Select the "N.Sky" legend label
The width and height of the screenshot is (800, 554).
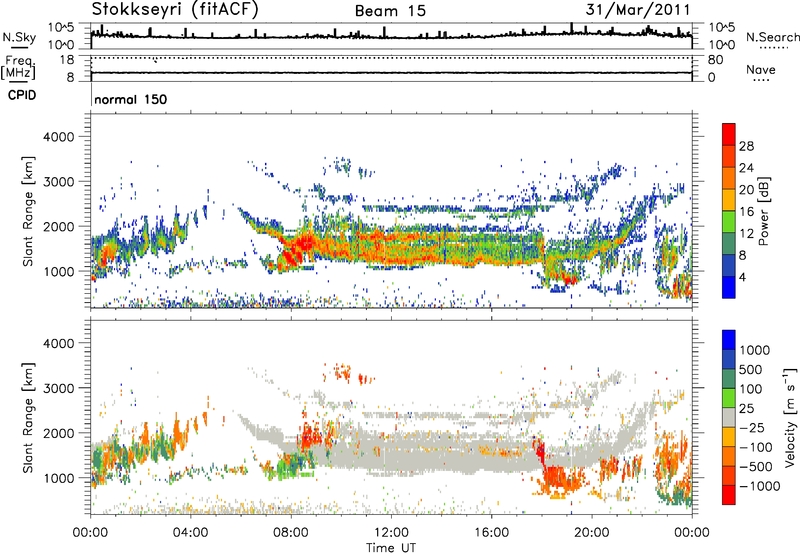tap(19, 37)
